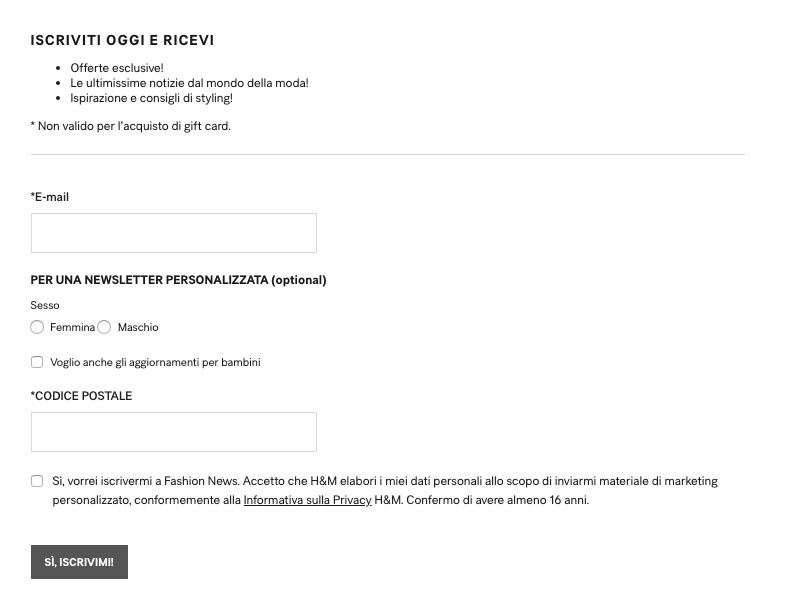Click the Femmina label text

pyautogui.click(x=72, y=327)
